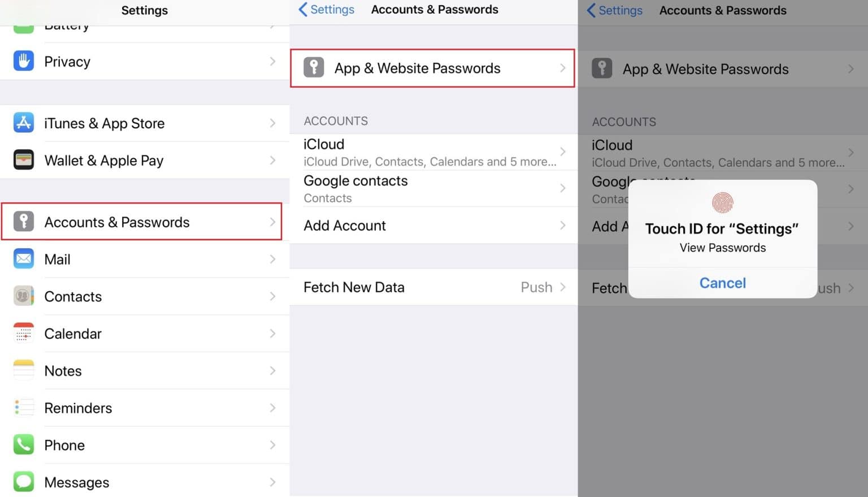This screenshot has width=868, height=497.
Task: Expand the iCloud account chevron
Action: pos(562,152)
